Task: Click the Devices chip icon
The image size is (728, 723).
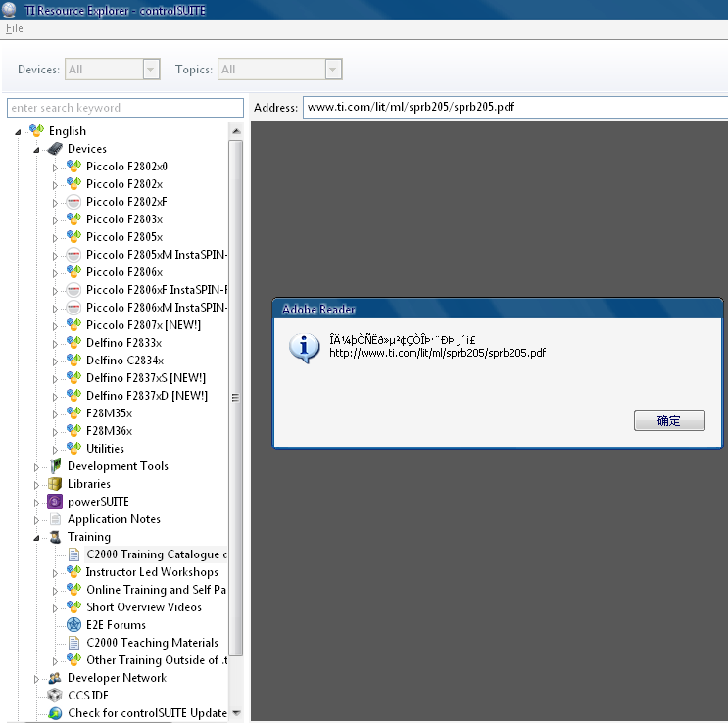Action: pyautogui.click(x=55, y=149)
